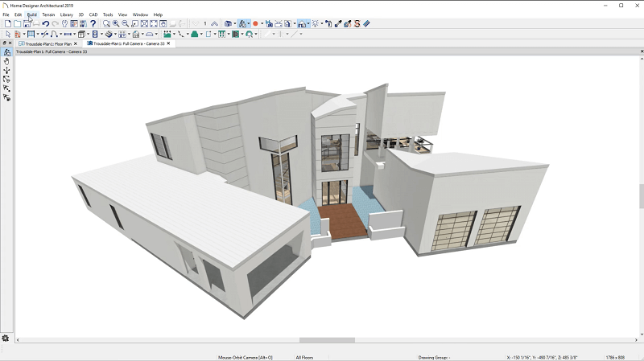Click the red Record Walkthrough circle

click(255, 24)
